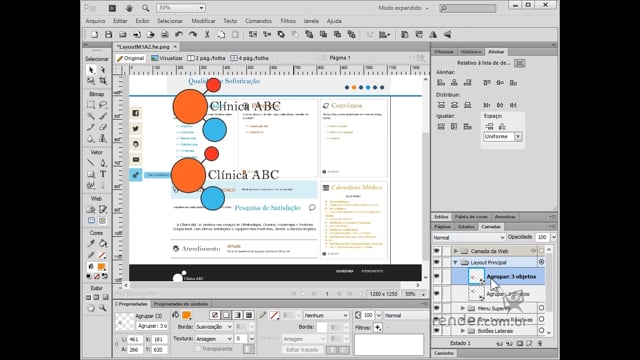Viewport: 640px width, 360px height.
Task: Expand the Menu Superior layer folder
Action: 462,308
